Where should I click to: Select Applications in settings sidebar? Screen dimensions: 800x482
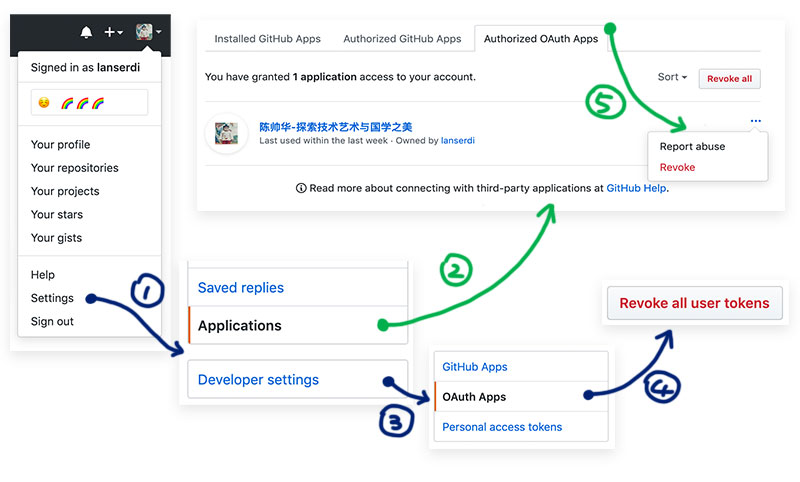click(x=298, y=325)
